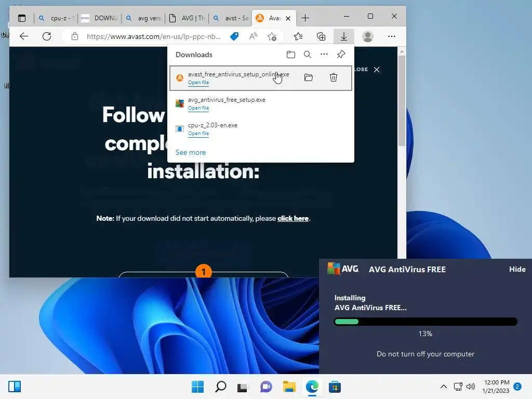This screenshot has height=399, width=532.
Task: Click See more in Downloads panel
Action: 191,153
